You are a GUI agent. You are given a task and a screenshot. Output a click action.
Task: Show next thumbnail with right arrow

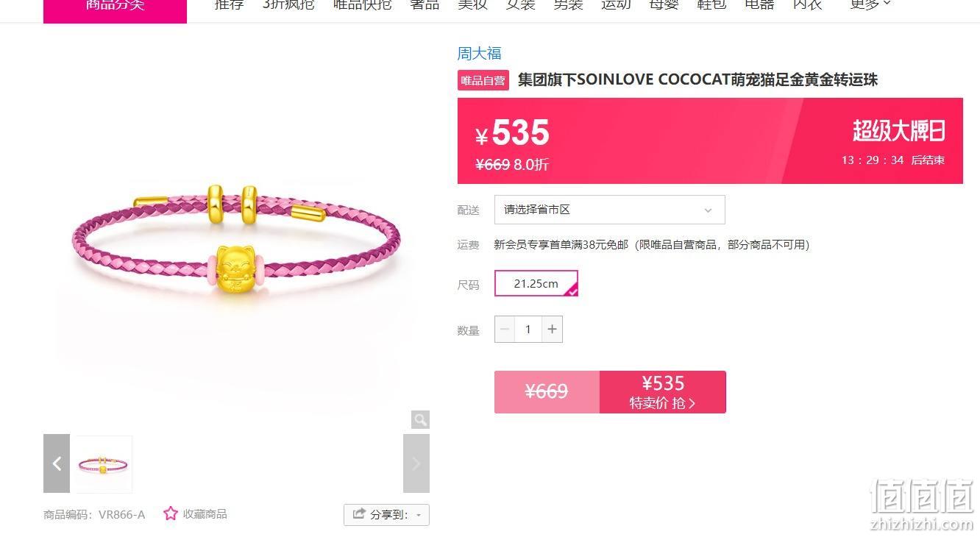point(416,463)
